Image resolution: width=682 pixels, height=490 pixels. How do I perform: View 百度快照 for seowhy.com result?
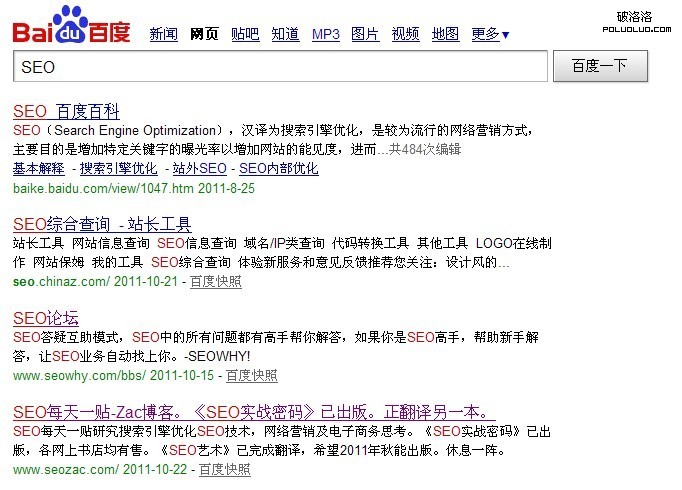click(x=251, y=376)
